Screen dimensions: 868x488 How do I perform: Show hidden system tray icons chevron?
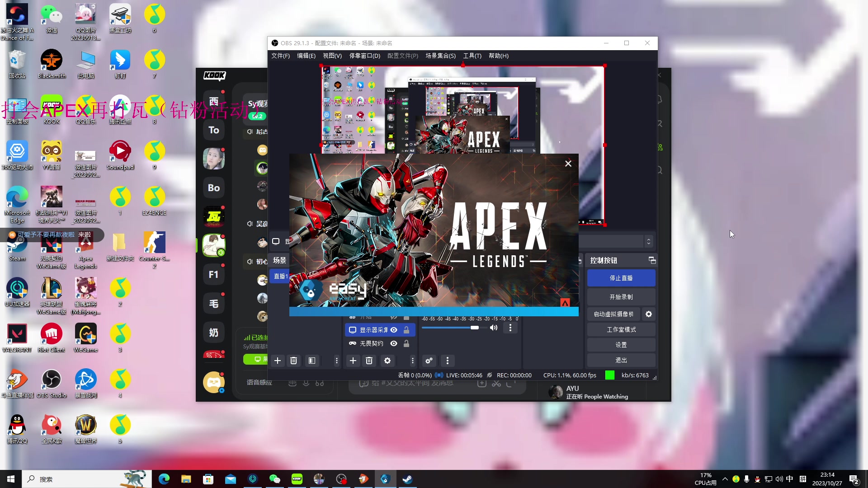[725, 479]
